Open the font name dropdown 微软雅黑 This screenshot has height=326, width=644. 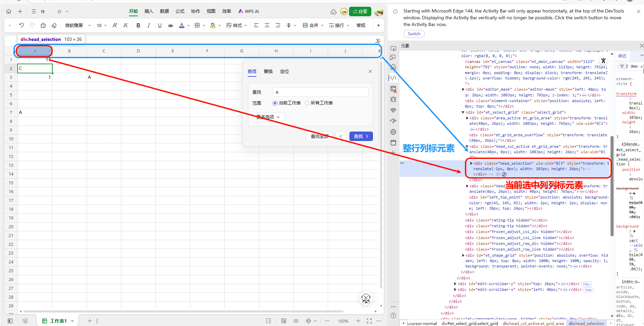coord(78,25)
